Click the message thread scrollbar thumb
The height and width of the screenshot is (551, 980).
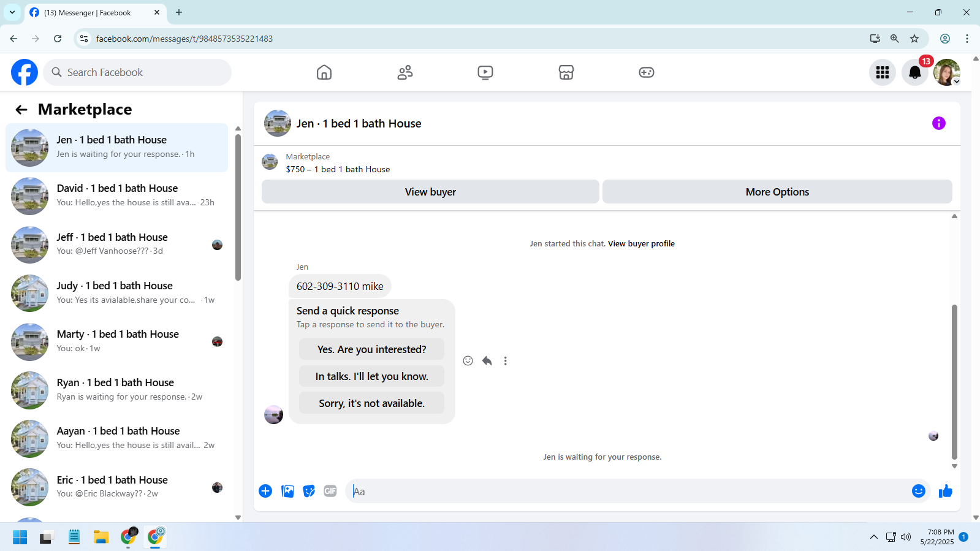[x=954, y=381]
